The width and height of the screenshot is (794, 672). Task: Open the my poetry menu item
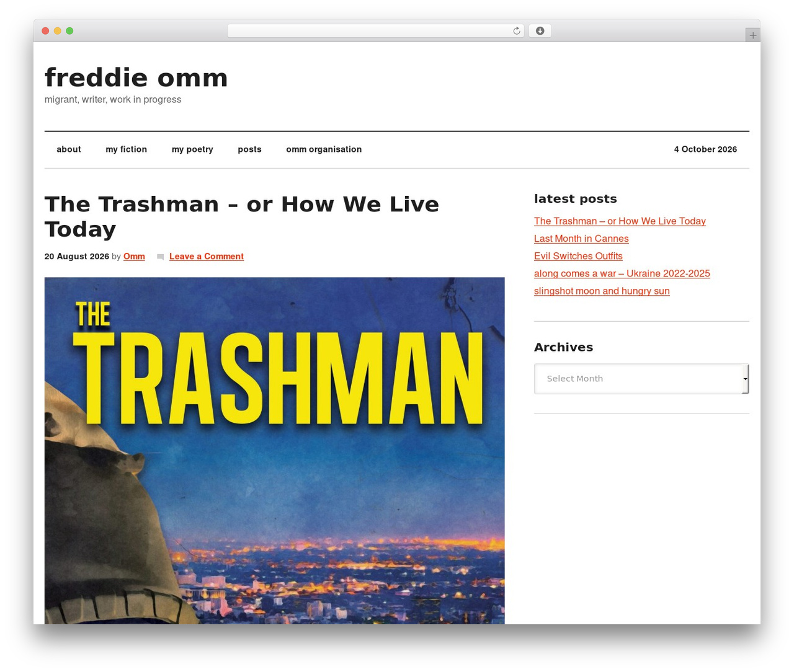click(x=192, y=149)
